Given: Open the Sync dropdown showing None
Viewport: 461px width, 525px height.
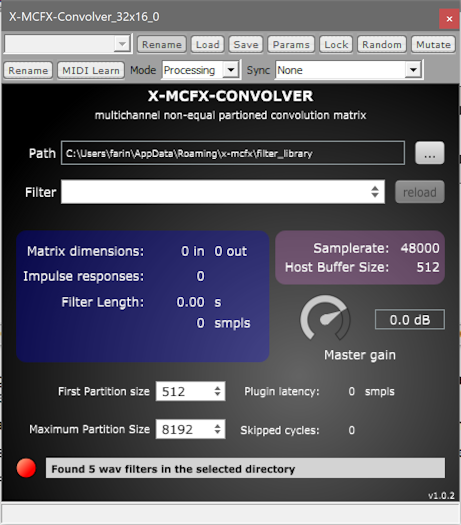Looking at the screenshot, I should coord(349,70).
